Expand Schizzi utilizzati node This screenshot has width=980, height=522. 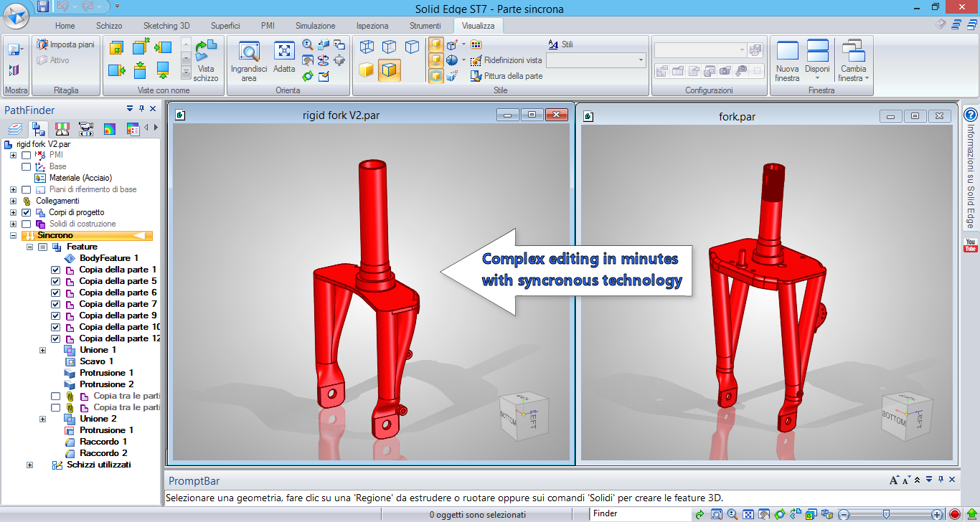(x=29, y=465)
